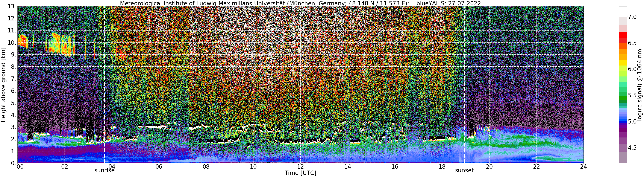
Task: Click the x-axis tick label '18'
Action: pos(442,167)
